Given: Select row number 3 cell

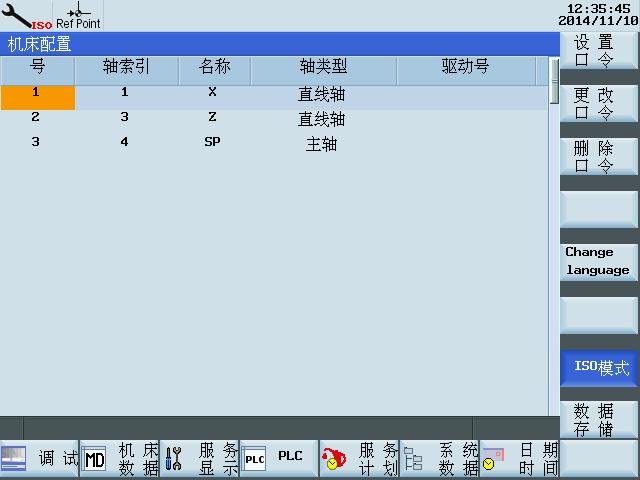Looking at the screenshot, I should pos(36,142).
